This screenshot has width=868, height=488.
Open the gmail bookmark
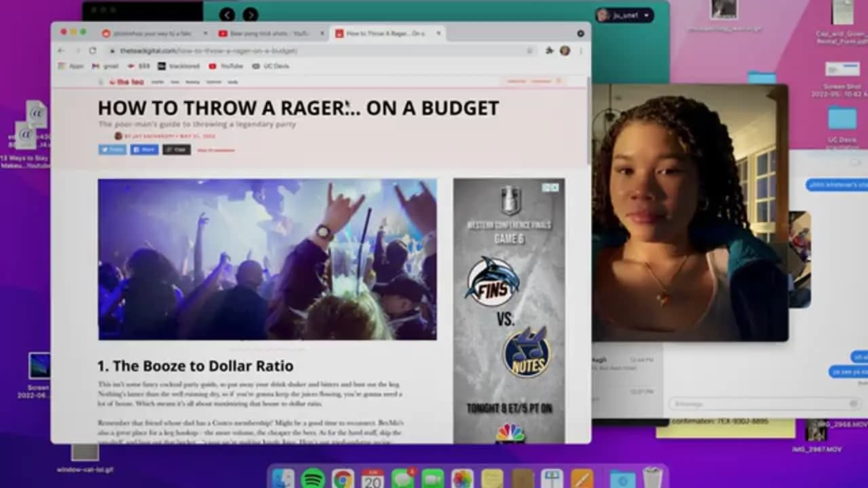tap(105, 66)
